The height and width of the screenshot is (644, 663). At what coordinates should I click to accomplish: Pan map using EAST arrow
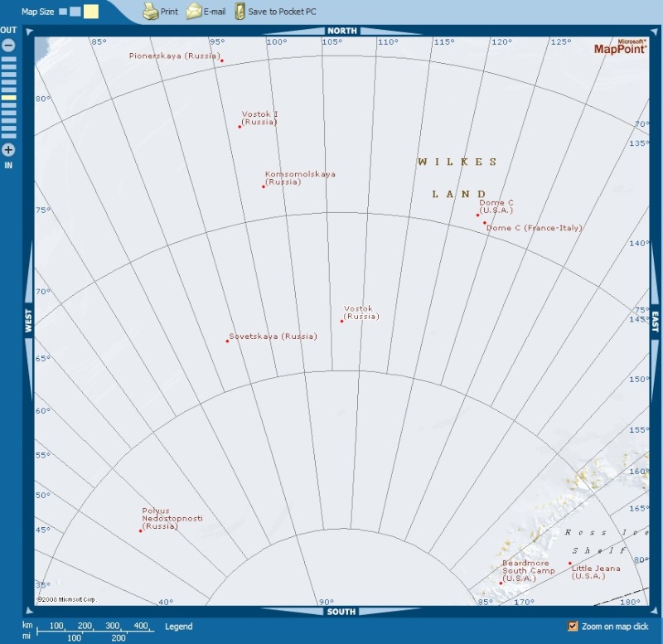655,322
